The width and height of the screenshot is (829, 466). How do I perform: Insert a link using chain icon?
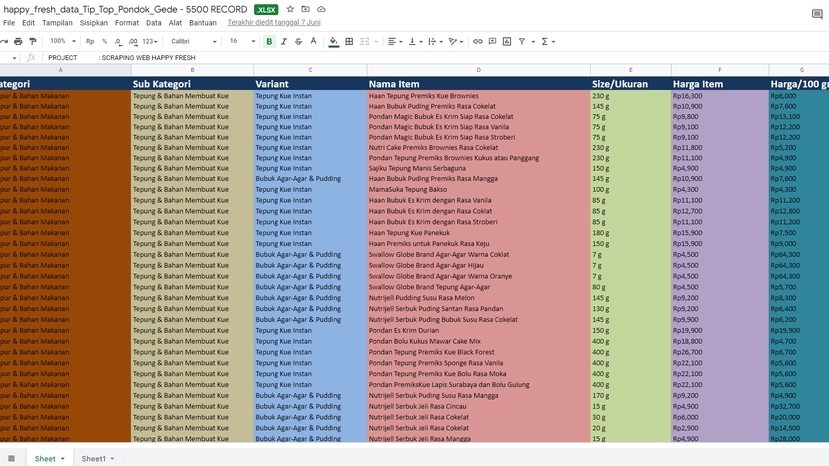[x=477, y=41]
